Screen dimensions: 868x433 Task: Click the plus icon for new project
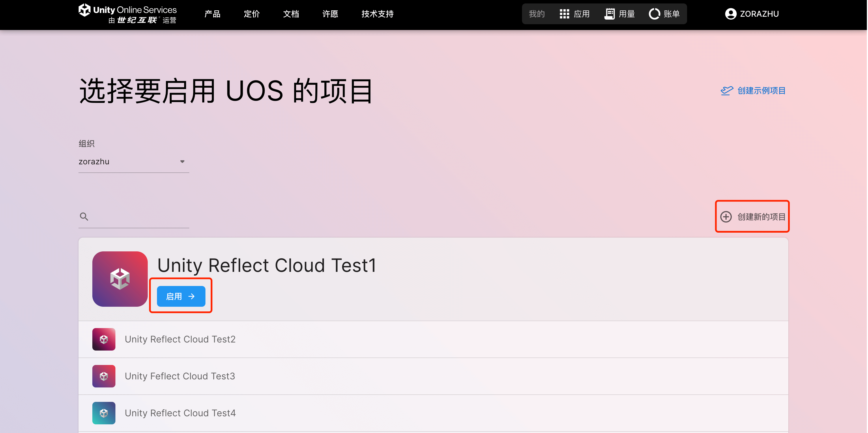coord(726,217)
